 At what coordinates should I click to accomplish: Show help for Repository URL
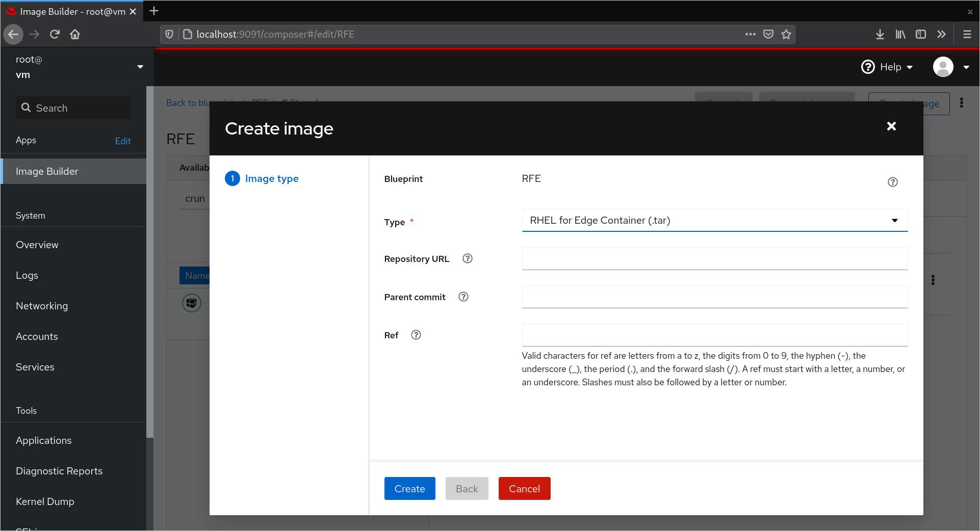[468, 258]
